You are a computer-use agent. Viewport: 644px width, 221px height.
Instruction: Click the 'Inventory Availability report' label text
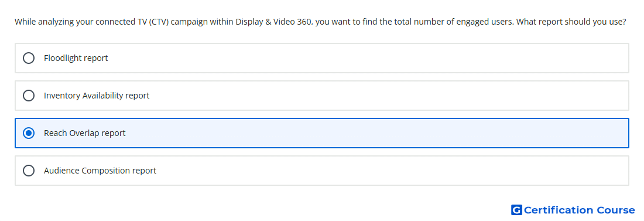[97, 96]
